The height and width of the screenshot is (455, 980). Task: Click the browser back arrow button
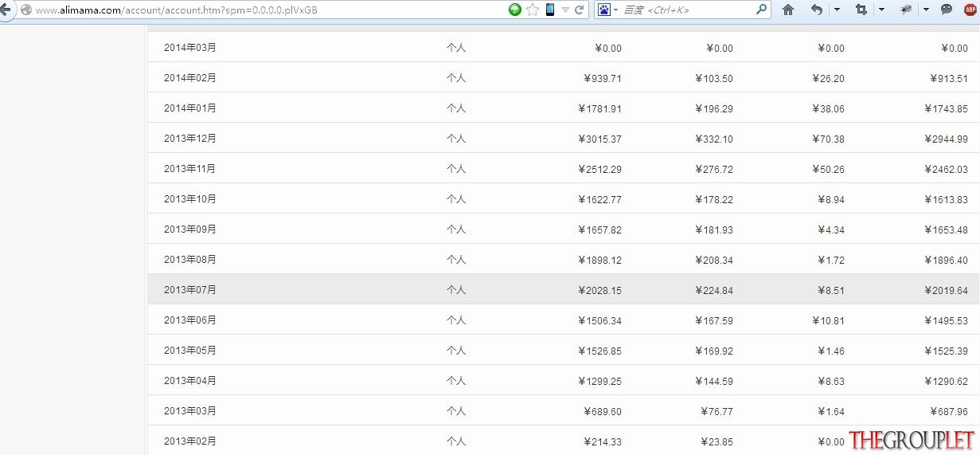4,10
